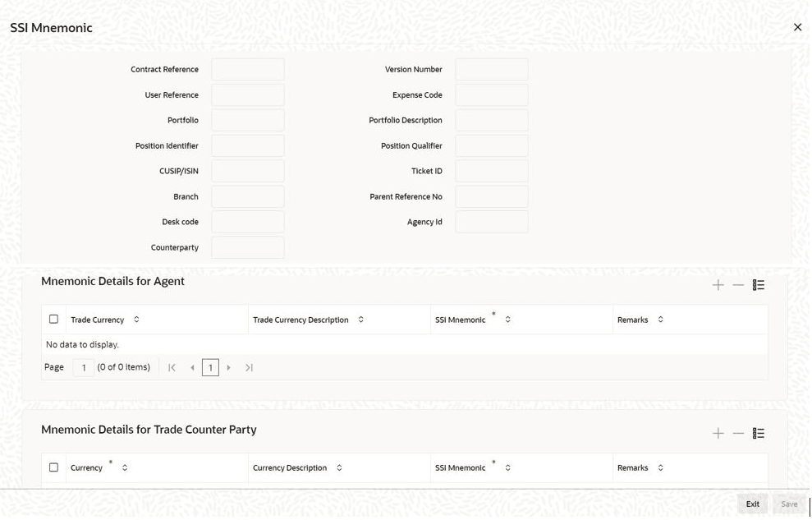Focus the CUSIP/ISIN field

click(247, 171)
